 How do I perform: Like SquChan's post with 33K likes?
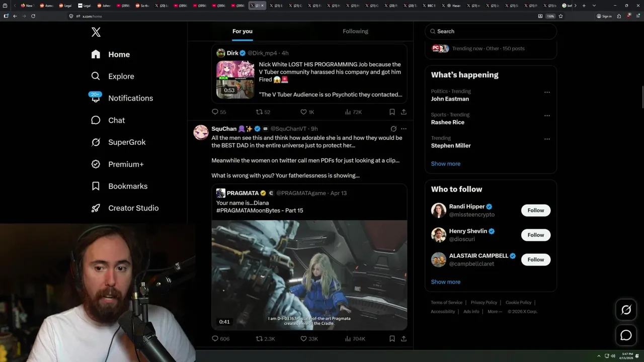click(309, 339)
